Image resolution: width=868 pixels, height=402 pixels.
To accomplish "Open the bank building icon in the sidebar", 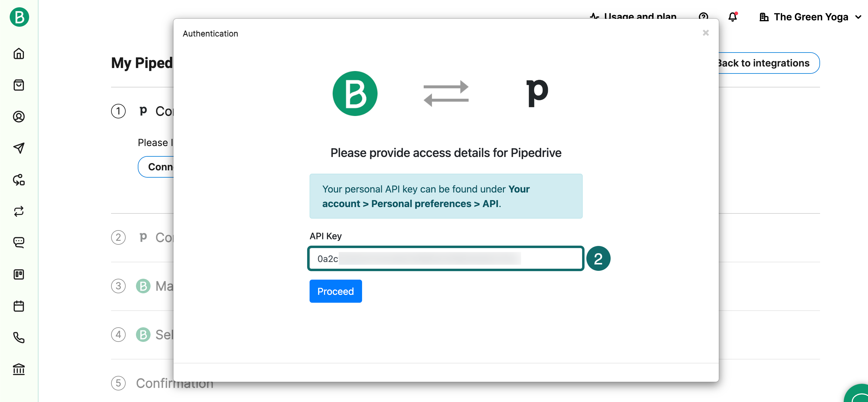I will [x=19, y=369].
